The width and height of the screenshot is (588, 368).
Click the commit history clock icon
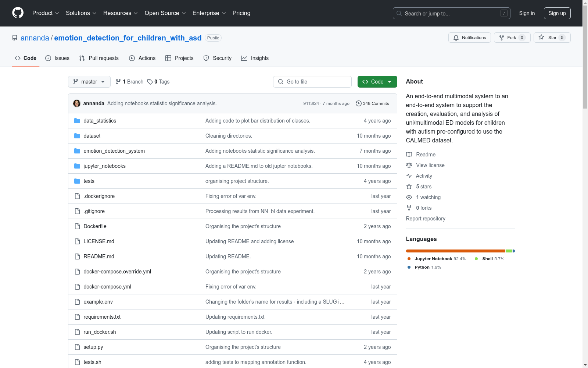point(359,103)
